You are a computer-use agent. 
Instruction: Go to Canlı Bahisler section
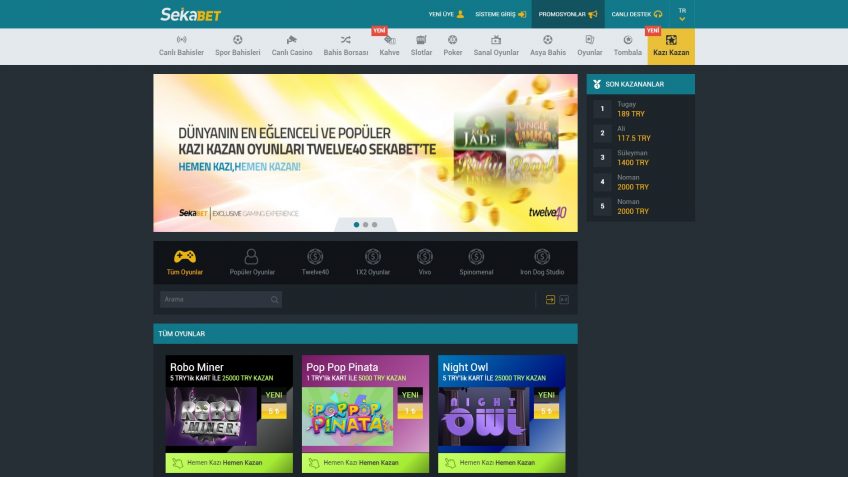click(x=181, y=46)
